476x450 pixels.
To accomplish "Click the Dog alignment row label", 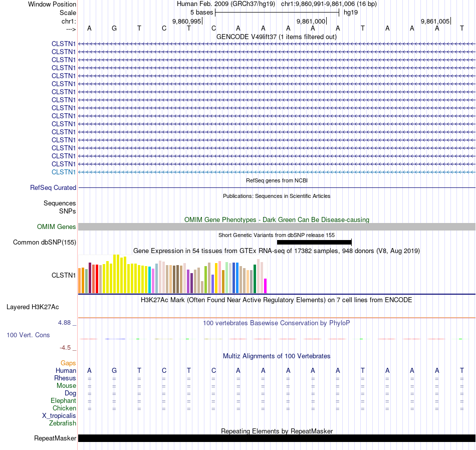I will (x=70, y=393).
